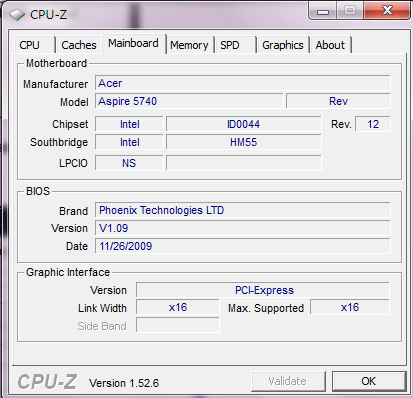
Task: Select the Max. Supported x16 value
Action: click(x=350, y=307)
